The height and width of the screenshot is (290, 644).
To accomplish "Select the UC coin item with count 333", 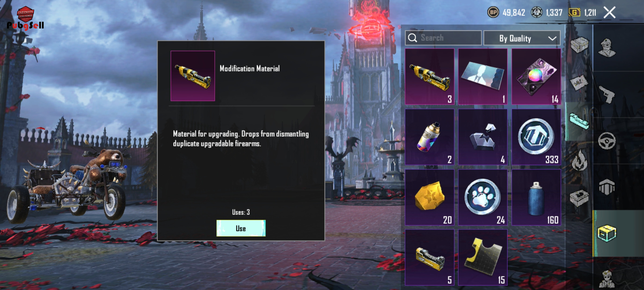I will tap(536, 137).
